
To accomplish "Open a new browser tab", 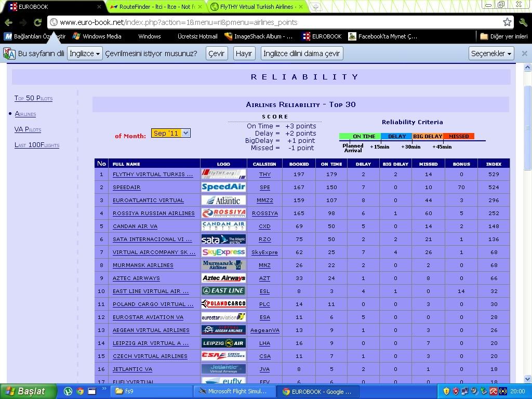I will (x=315, y=7).
